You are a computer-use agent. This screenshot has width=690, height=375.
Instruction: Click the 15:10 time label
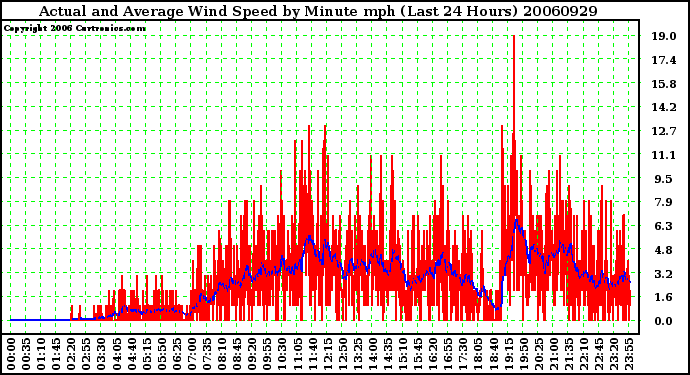coord(402,354)
